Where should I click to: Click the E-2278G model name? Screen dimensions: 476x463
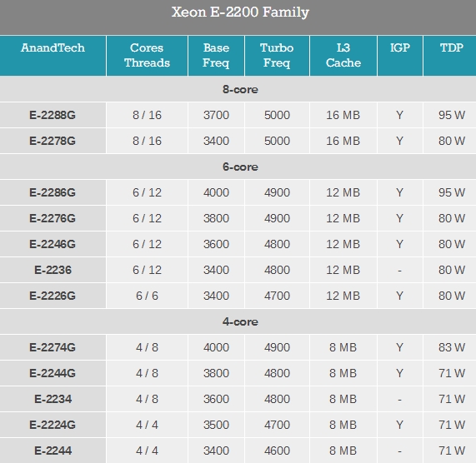coord(53,141)
